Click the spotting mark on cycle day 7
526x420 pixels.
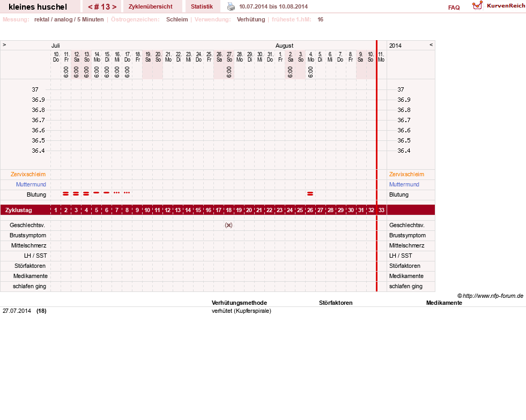point(116,193)
